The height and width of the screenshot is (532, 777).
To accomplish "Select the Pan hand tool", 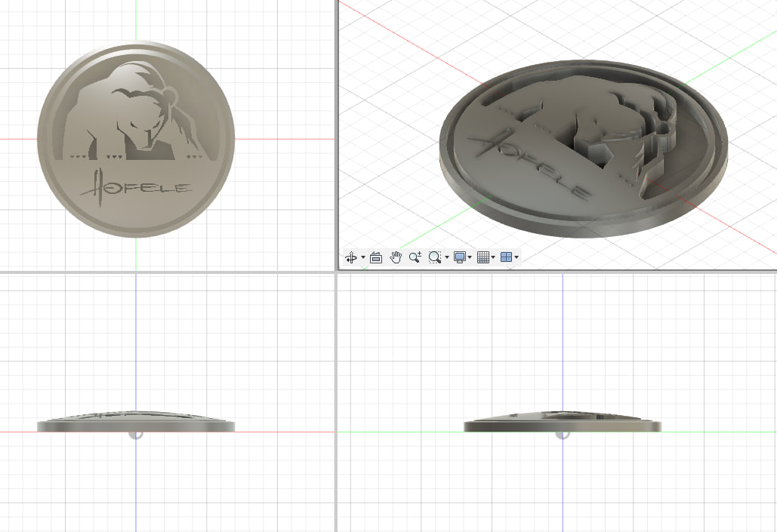I will (396, 257).
